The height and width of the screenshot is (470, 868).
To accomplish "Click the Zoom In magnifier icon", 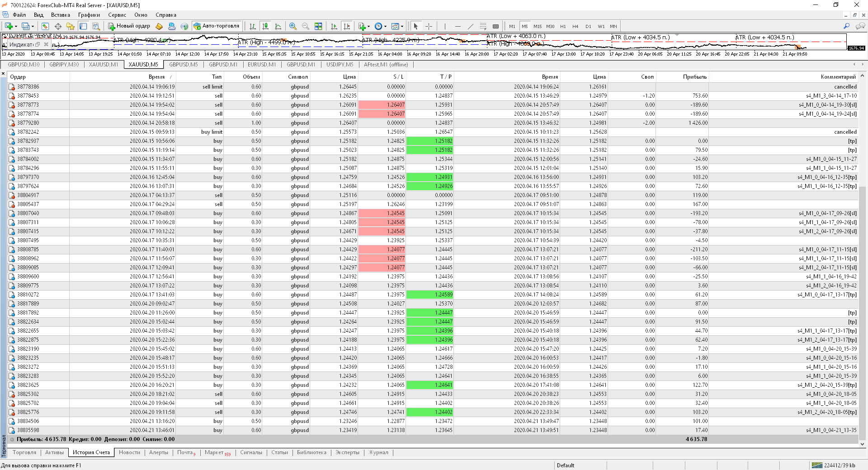I will [293, 26].
